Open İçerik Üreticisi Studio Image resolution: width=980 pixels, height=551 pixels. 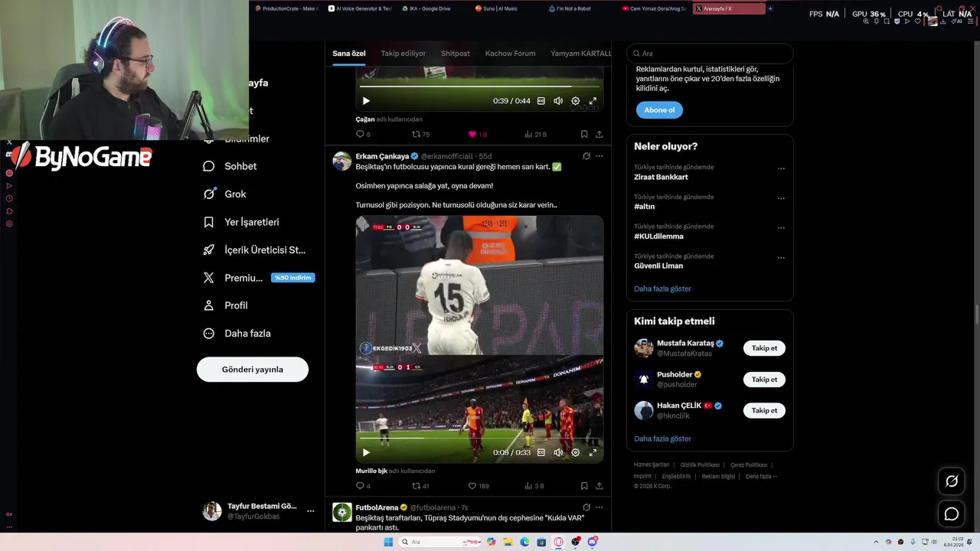[254, 249]
